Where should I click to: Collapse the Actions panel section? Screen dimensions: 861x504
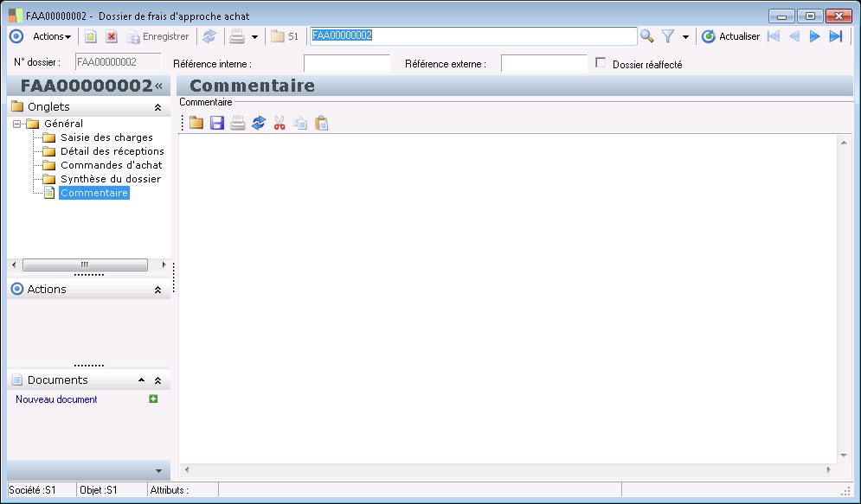pos(158,290)
